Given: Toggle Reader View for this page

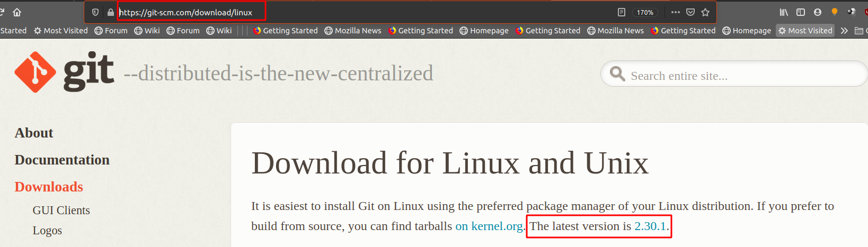Looking at the screenshot, I should 622,12.
